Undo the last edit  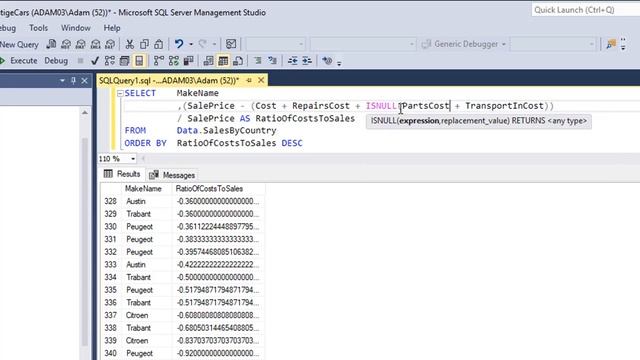tap(179, 44)
